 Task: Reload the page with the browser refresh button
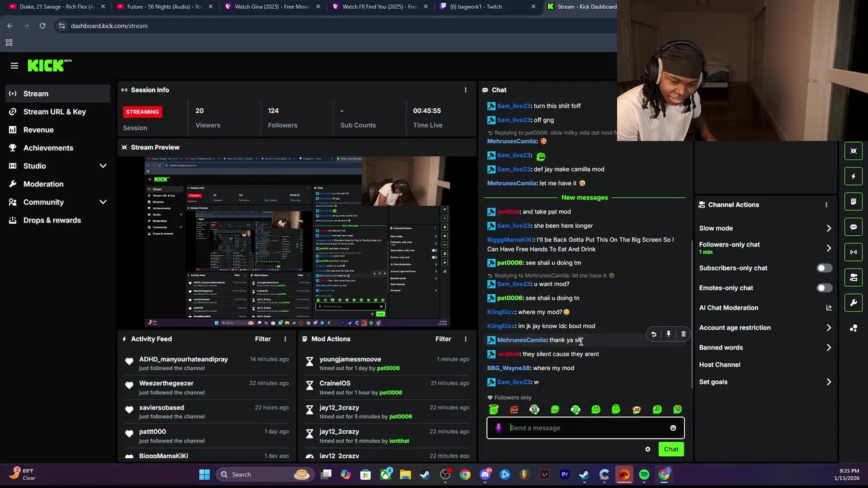point(42,26)
